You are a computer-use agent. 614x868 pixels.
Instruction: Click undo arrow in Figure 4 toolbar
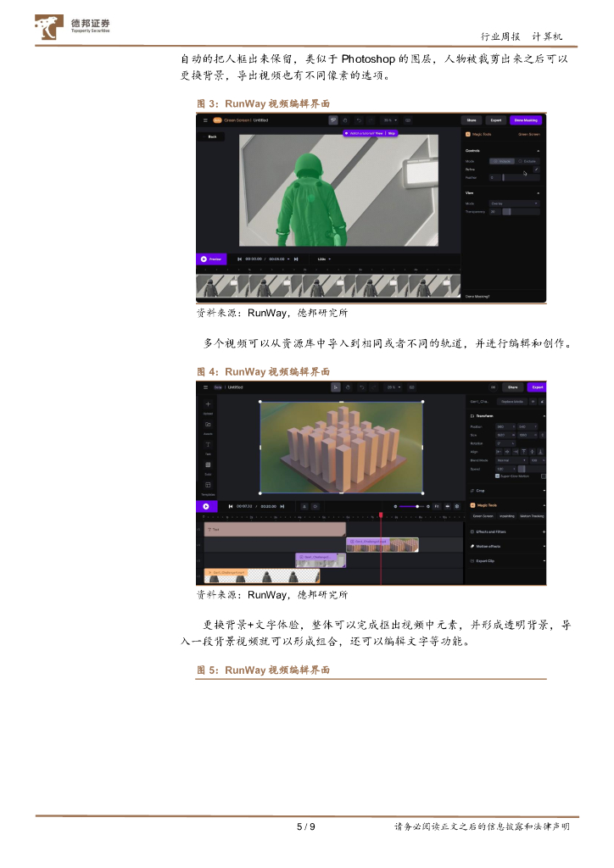tap(361, 387)
